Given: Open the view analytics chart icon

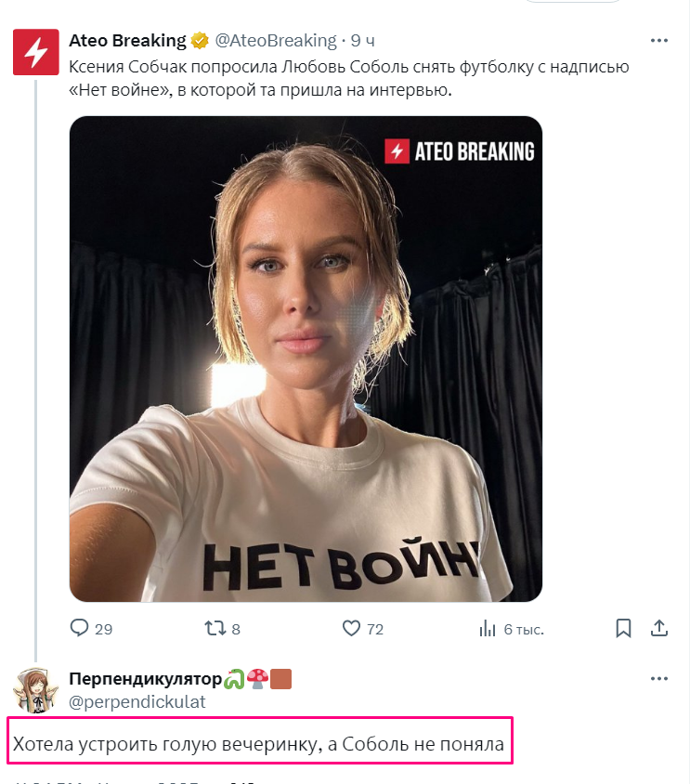Looking at the screenshot, I should (x=487, y=629).
